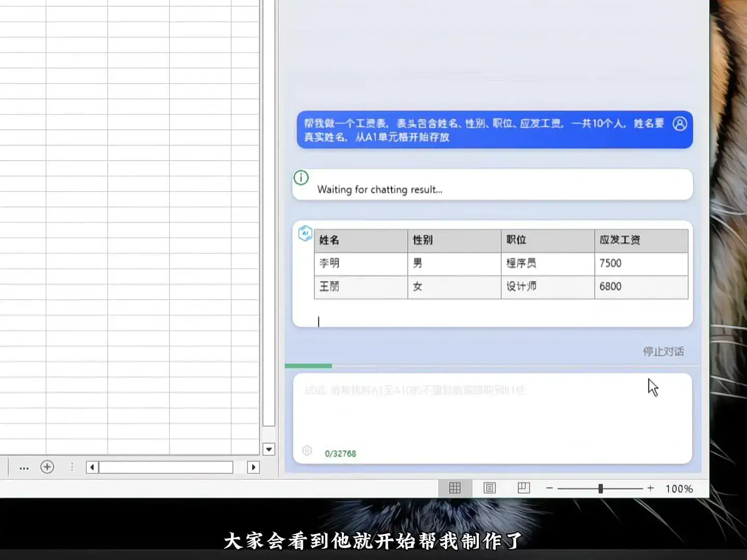Switch to Normal grid view in status bar
Screen dimensions: 747x560
(x=455, y=488)
